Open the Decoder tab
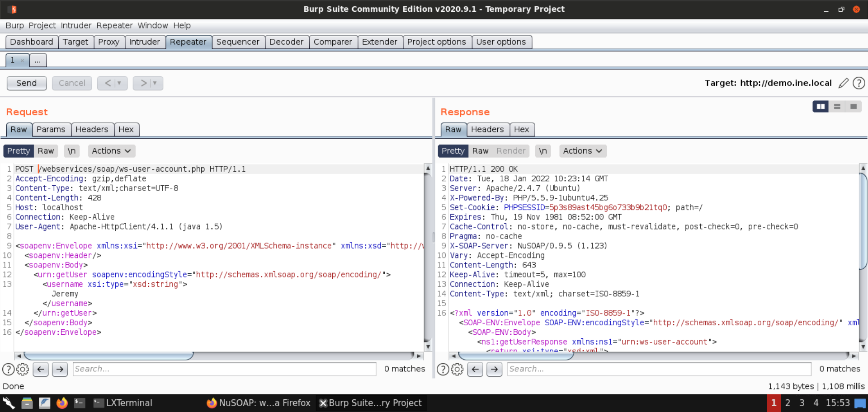The image size is (868, 412). click(286, 42)
